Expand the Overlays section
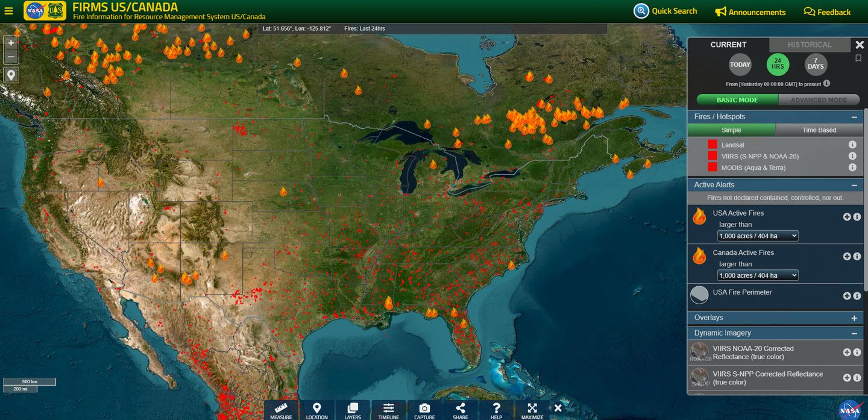Image resolution: width=868 pixels, height=420 pixels. click(x=854, y=318)
